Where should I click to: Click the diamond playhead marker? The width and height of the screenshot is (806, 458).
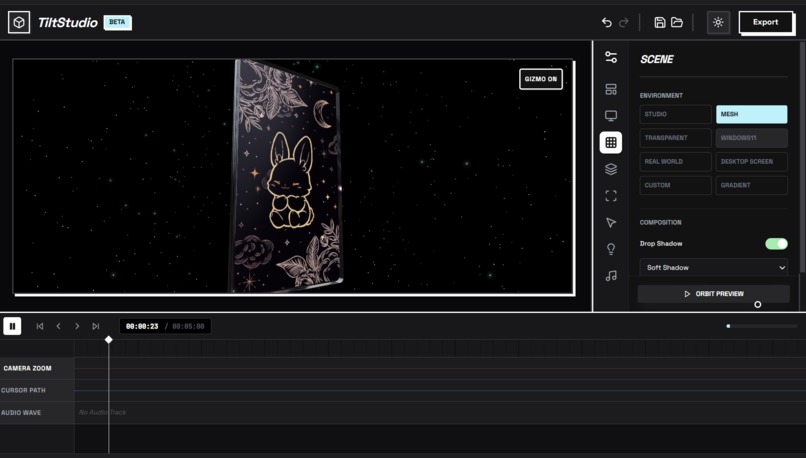tap(108, 340)
